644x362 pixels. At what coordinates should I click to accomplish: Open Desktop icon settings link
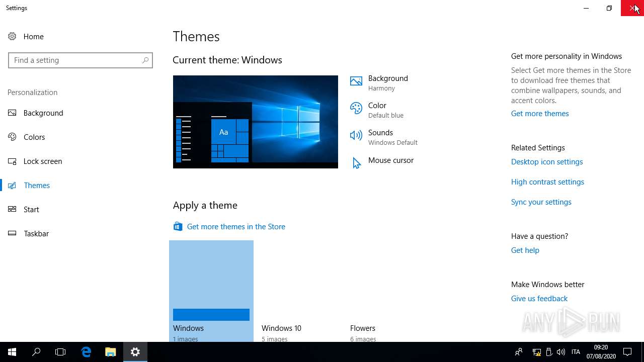click(547, 161)
